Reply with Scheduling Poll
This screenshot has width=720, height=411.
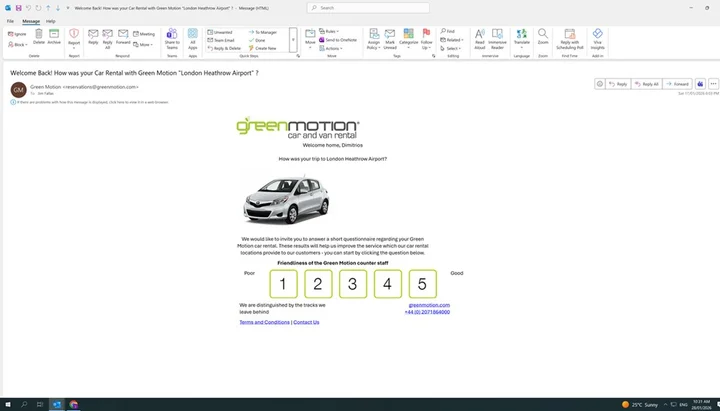[570, 39]
